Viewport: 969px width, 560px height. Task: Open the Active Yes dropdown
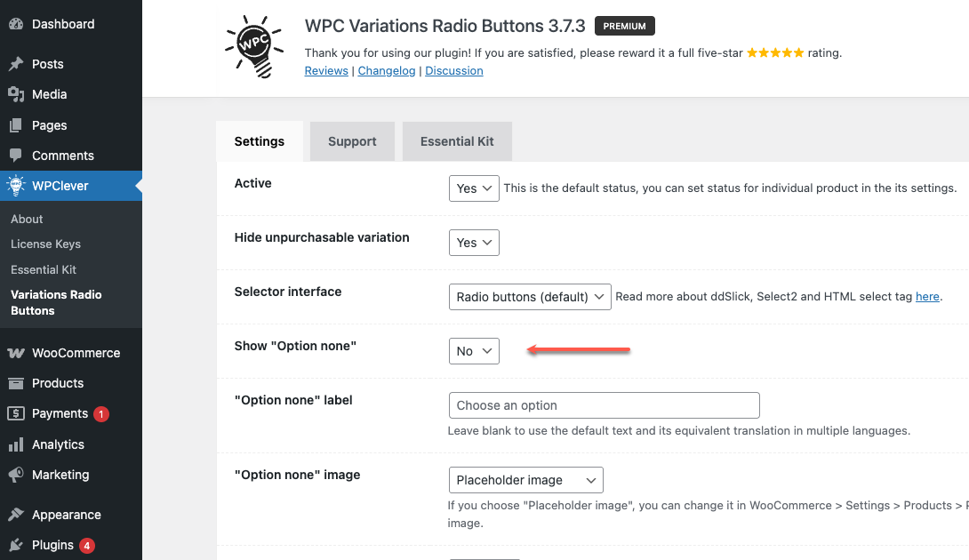click(x=474, y=188)
